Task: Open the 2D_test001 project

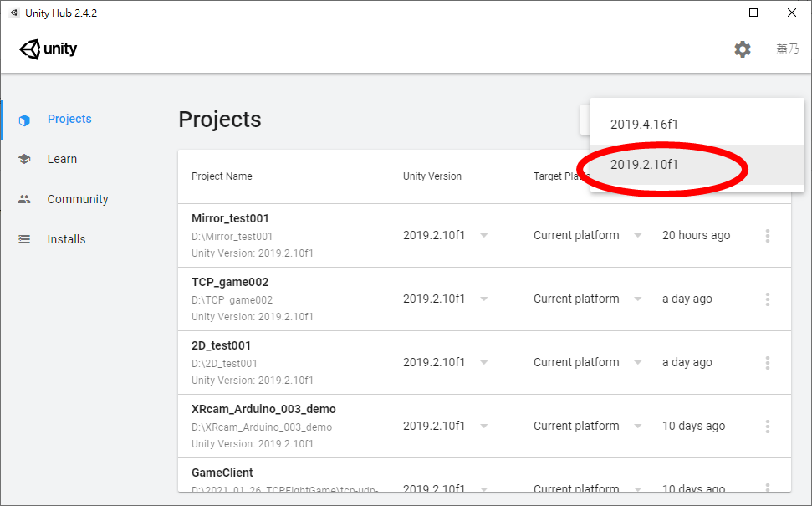Action: pyautogui.click(x=221, y=345)
